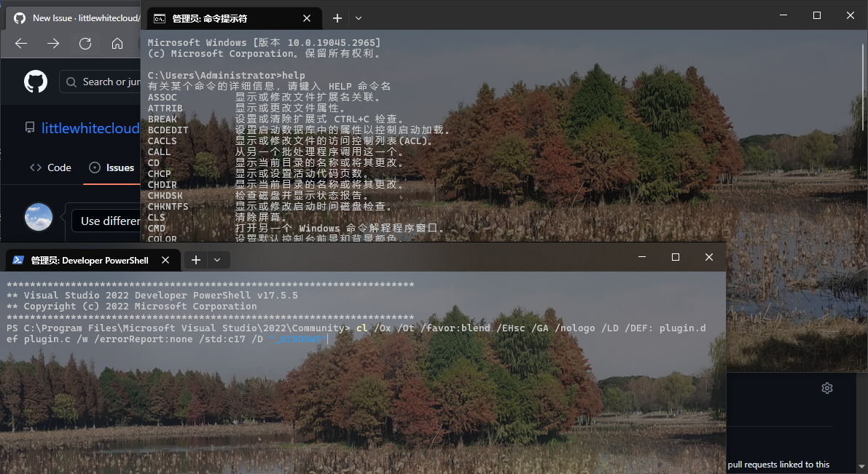
Task: Click the Use different button on the issue form
Action: tap(109, 221)
